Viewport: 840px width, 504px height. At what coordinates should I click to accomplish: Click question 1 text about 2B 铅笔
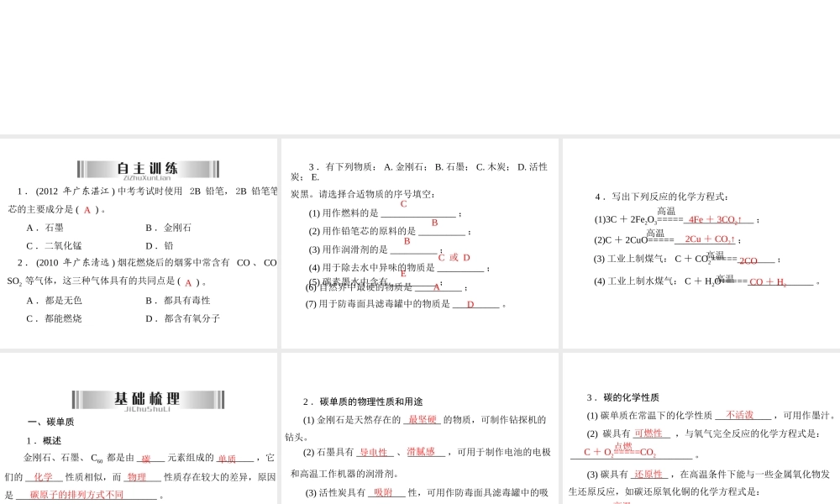coord(143,200)
